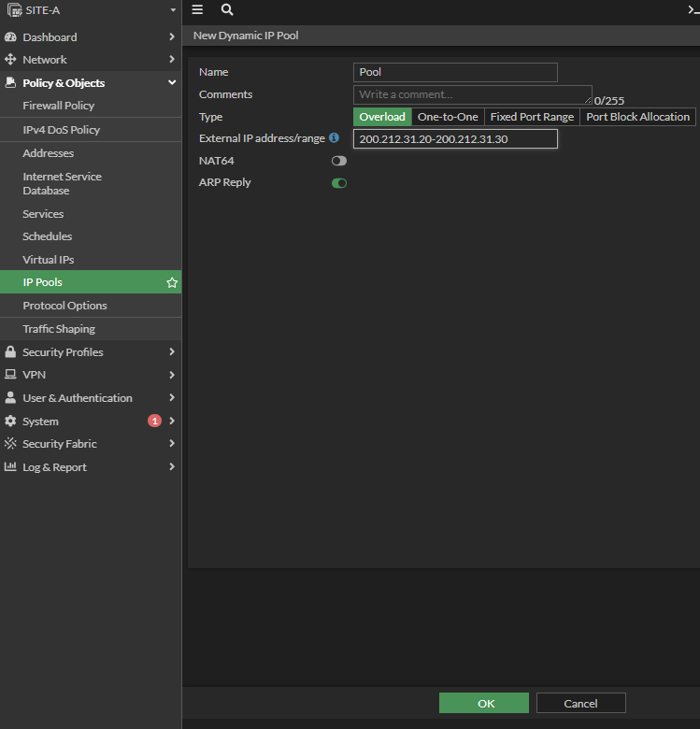
Task: Select One-to-One pool type
Action: tap(448, 117)
